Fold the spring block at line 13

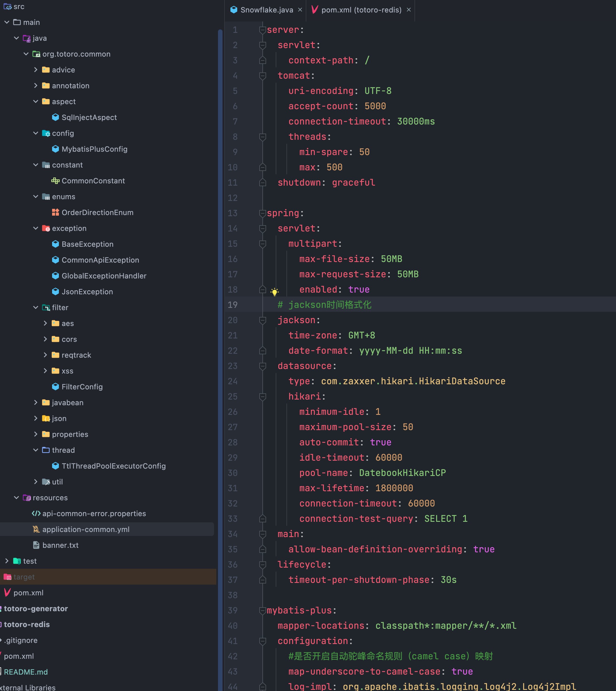pos(262,213)
